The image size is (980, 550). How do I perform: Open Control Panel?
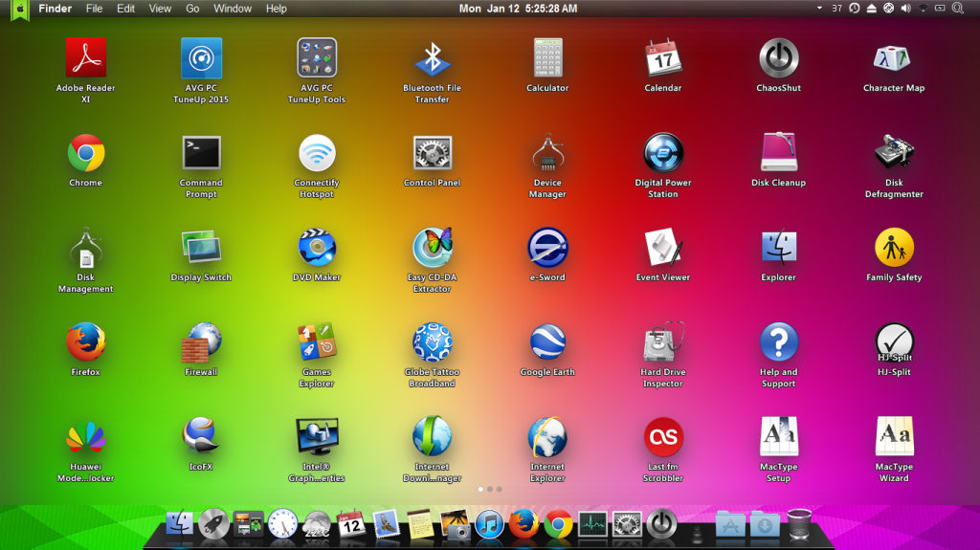tap(433, 153)
